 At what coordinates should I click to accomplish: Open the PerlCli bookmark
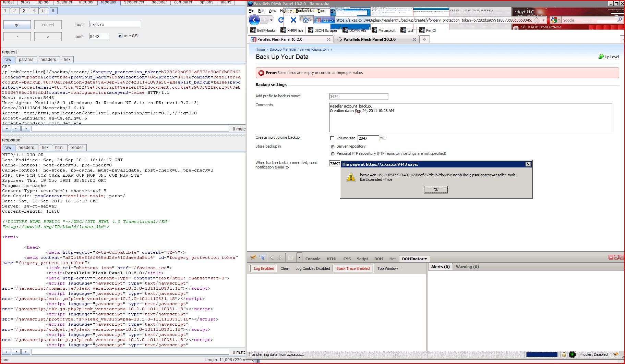tap(428, 30)
